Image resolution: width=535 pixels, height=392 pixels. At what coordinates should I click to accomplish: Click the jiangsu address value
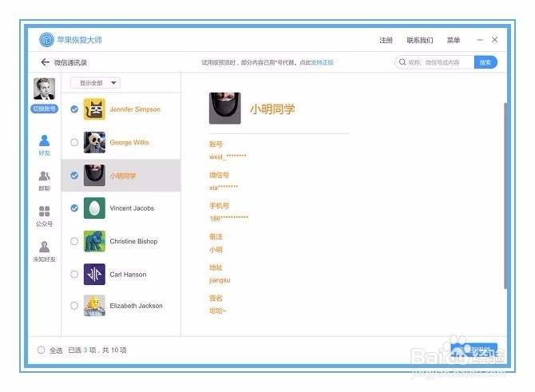tap(220, 280)
